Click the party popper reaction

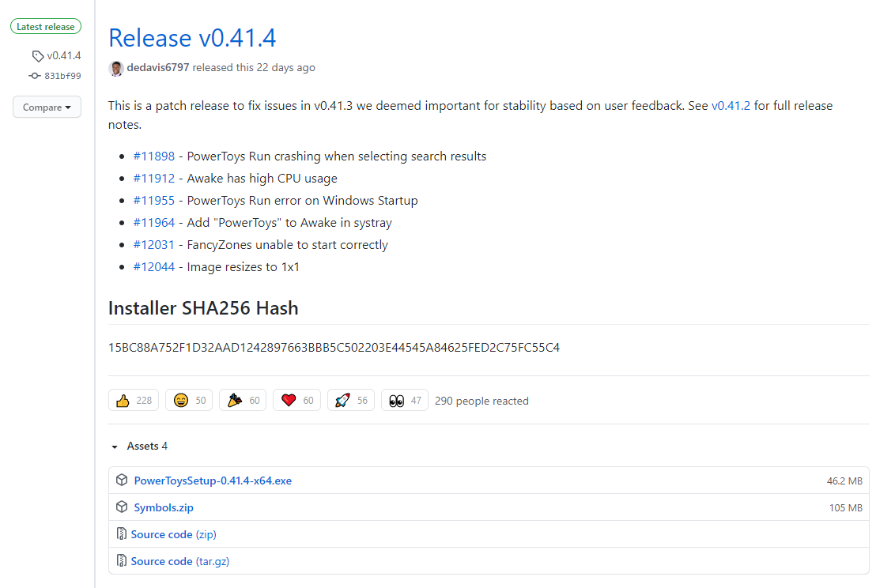(x=243, y=401)
